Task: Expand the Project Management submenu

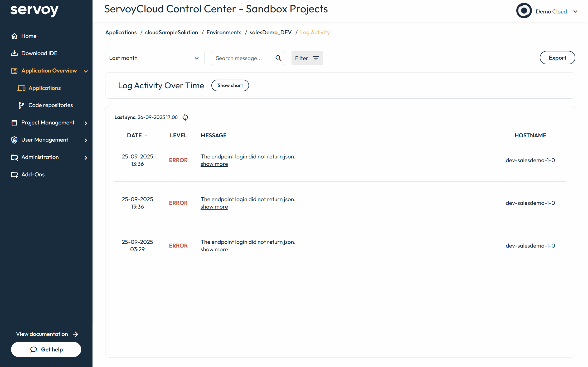Action: click(86, 123)
